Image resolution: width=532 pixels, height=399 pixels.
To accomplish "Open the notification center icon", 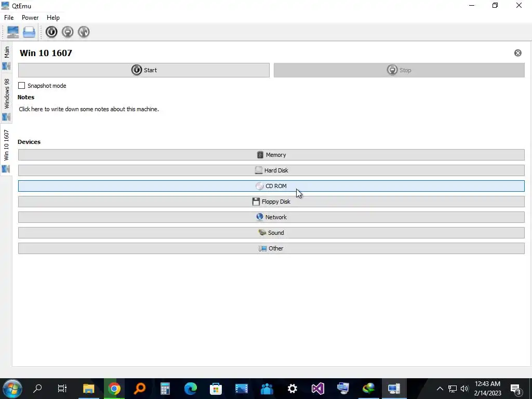I will (516, 389).
